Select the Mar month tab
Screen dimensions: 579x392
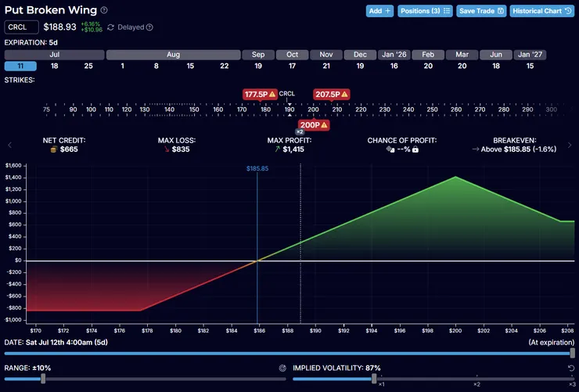462,55
